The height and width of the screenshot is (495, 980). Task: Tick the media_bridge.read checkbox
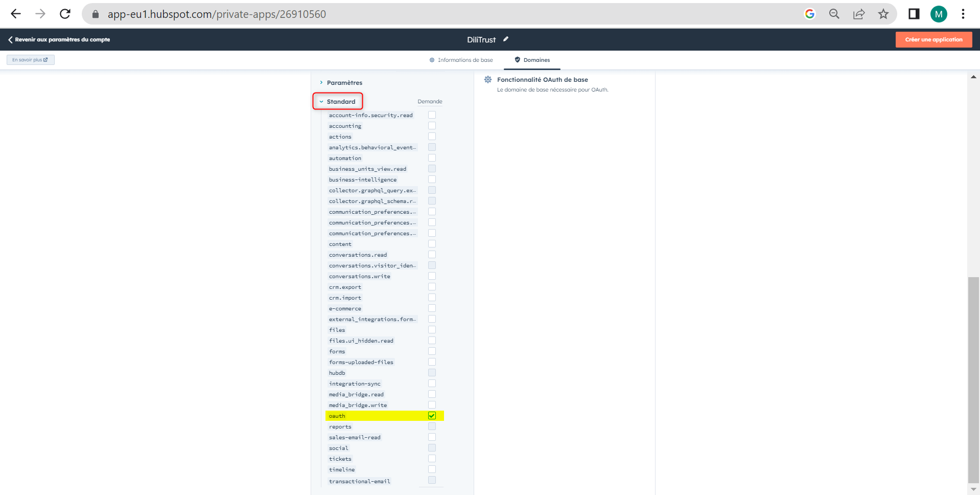[x=432, y=394]
